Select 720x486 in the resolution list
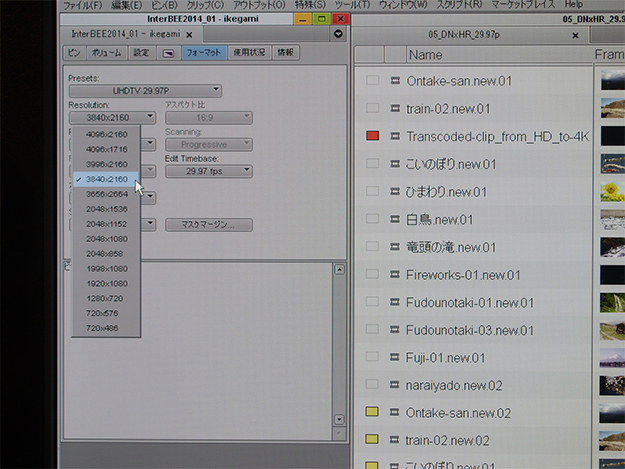This screenshot has width=625, height=469. click(x=106, y=328)
